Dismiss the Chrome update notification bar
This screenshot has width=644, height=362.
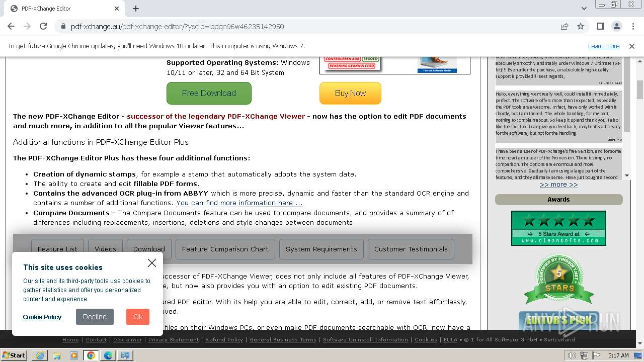coord(632,46)
